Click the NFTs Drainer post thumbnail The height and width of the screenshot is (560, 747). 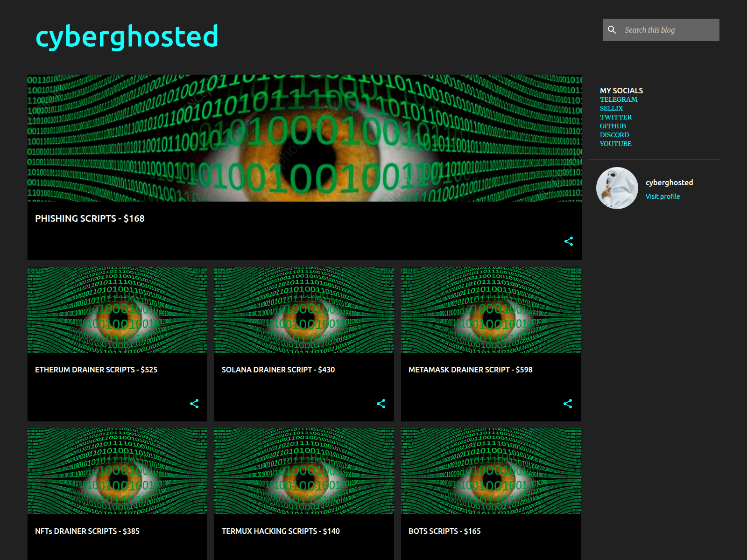(117, 471)
